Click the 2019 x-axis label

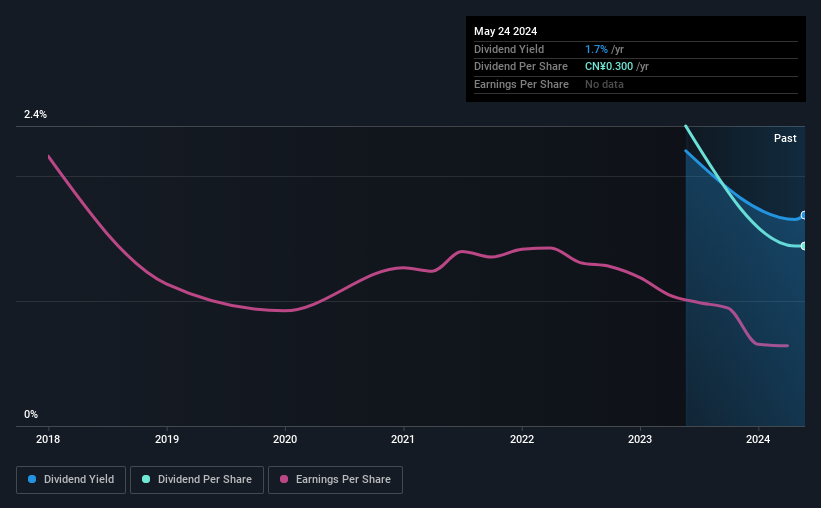[x=167, y=439]
